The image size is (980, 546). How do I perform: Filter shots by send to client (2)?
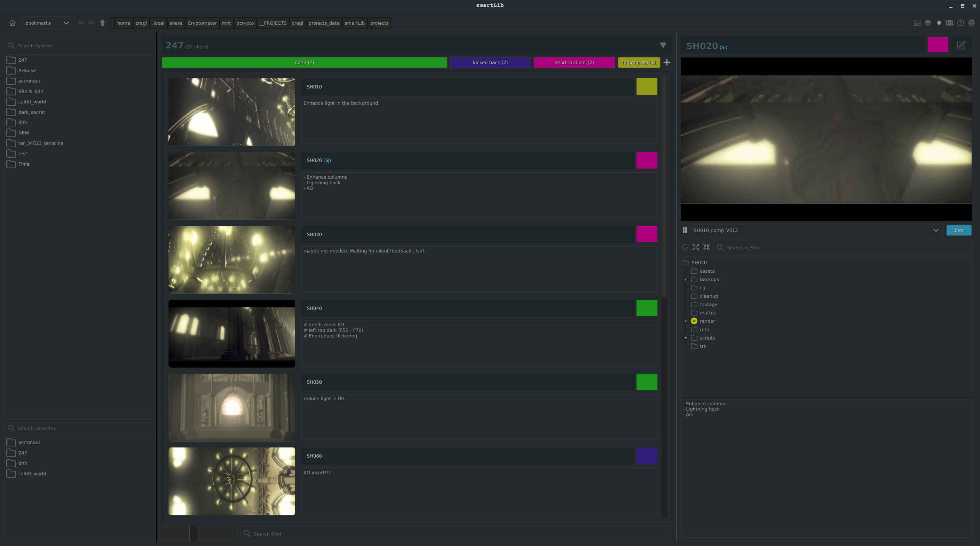pyautogui.click(x=575, y=62)
